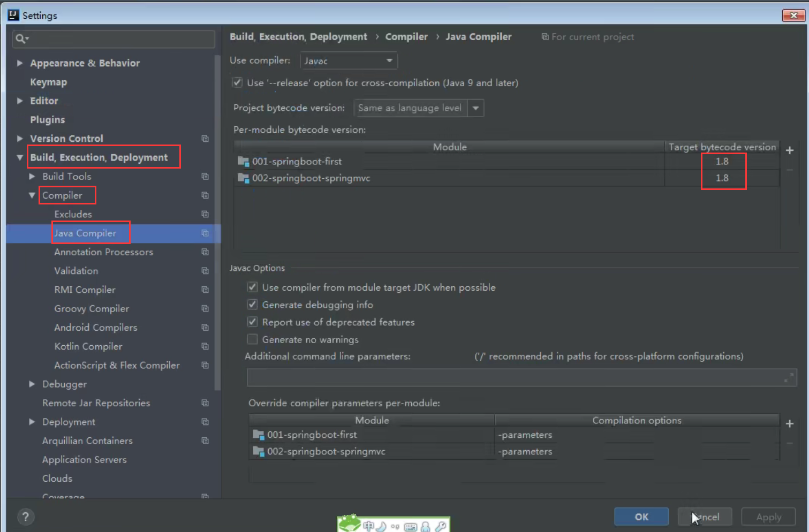
Task: Click the project-level icon beside Kotlin Compiler
Action: [205, 346]
